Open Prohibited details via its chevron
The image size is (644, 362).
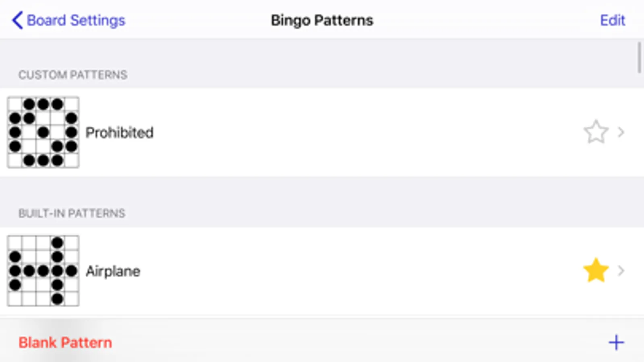(x=621, y=132)
